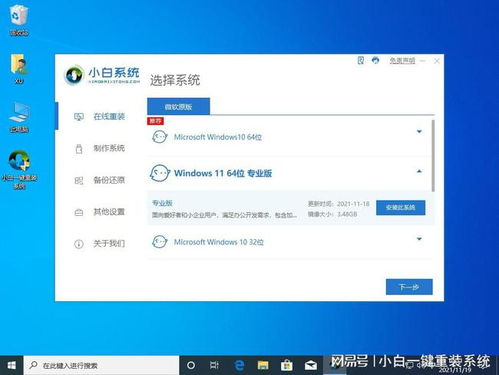The height and width of the screenshot is (375, 499).
Task: Click the 下一步 button
Action: (409, 287)
